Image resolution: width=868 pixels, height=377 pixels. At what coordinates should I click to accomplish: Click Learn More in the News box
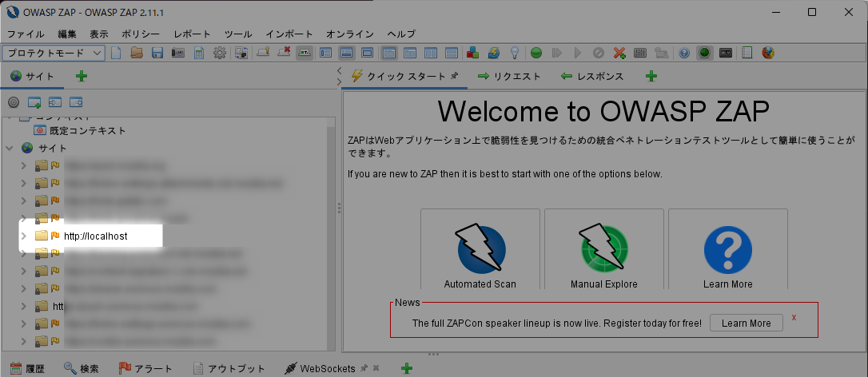(747, 323)
